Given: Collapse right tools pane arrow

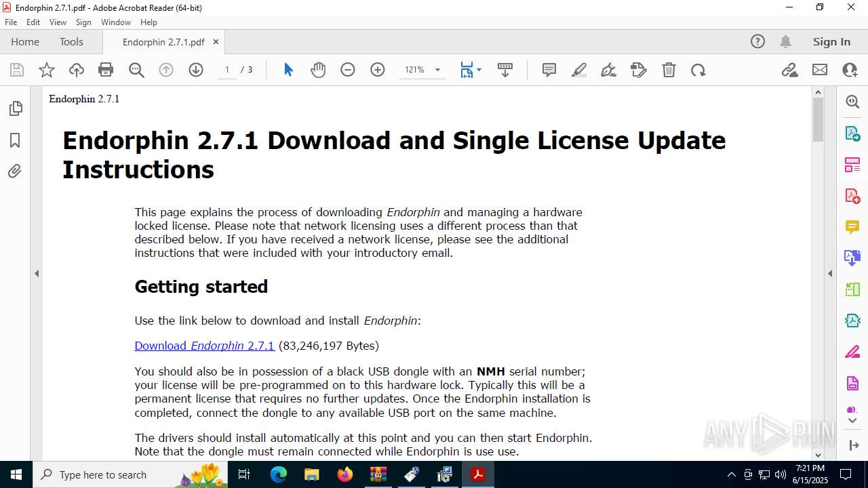Looking at the screenshot, I should pos(830,274).
